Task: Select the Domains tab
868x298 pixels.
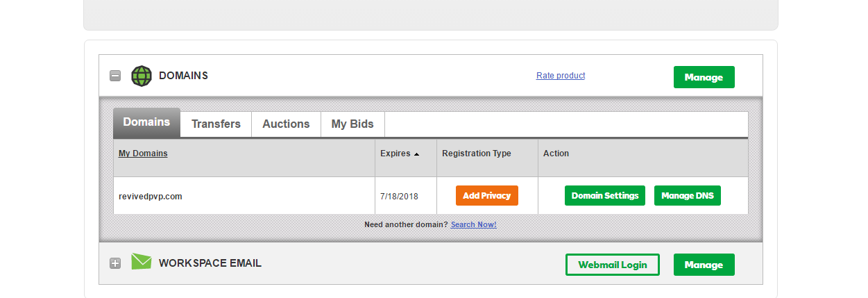Action: [146, 123]
